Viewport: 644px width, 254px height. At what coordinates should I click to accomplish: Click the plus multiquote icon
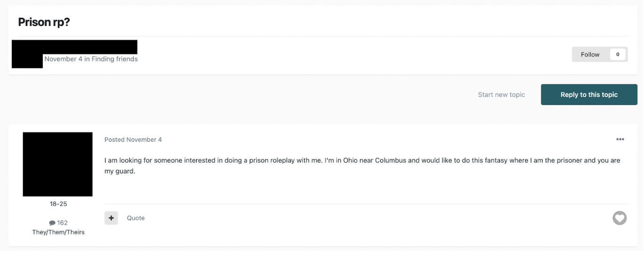[x=111, y=218]
